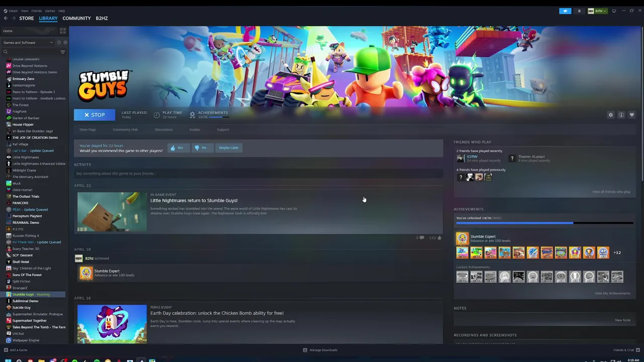Open the Guides link
The height and width of the screenshot is (362, 644).
(195, 129)
